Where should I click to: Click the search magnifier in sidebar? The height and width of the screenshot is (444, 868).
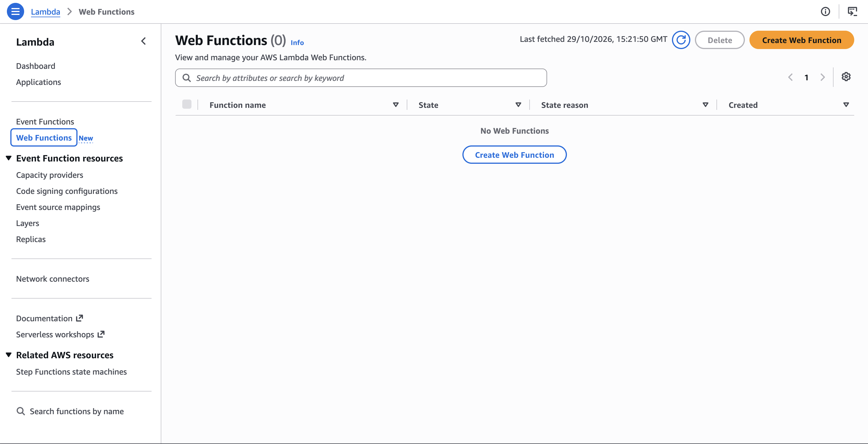[x=21, y=411]
